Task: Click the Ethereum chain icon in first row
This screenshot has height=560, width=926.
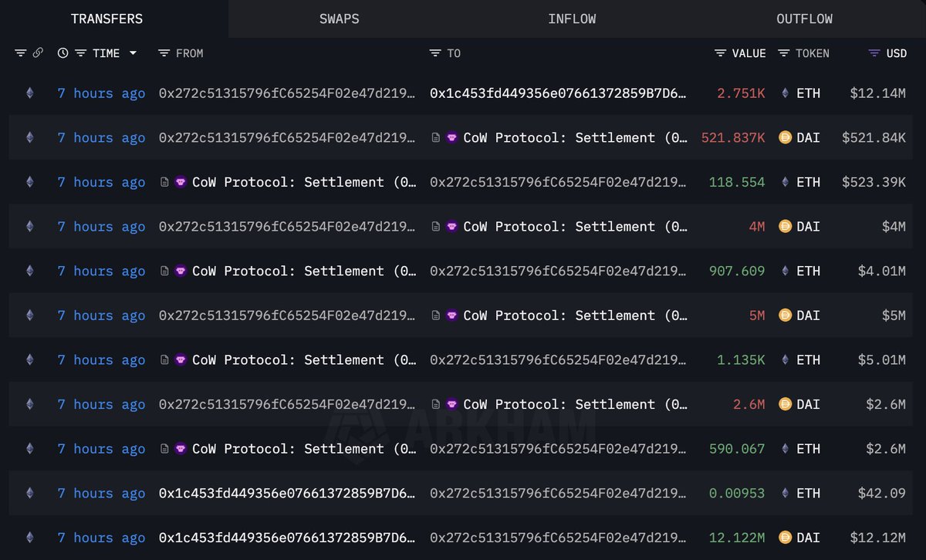Action: [30, 93]
